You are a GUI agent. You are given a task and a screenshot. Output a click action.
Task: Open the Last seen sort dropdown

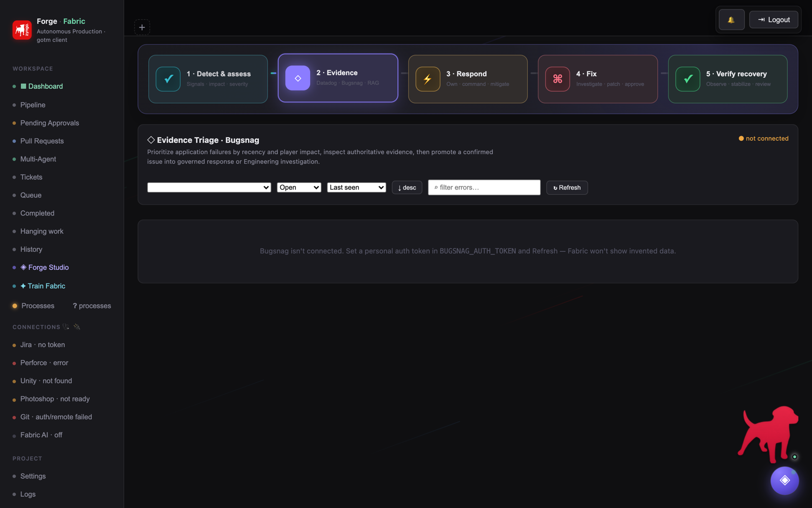tap(357, 187)
